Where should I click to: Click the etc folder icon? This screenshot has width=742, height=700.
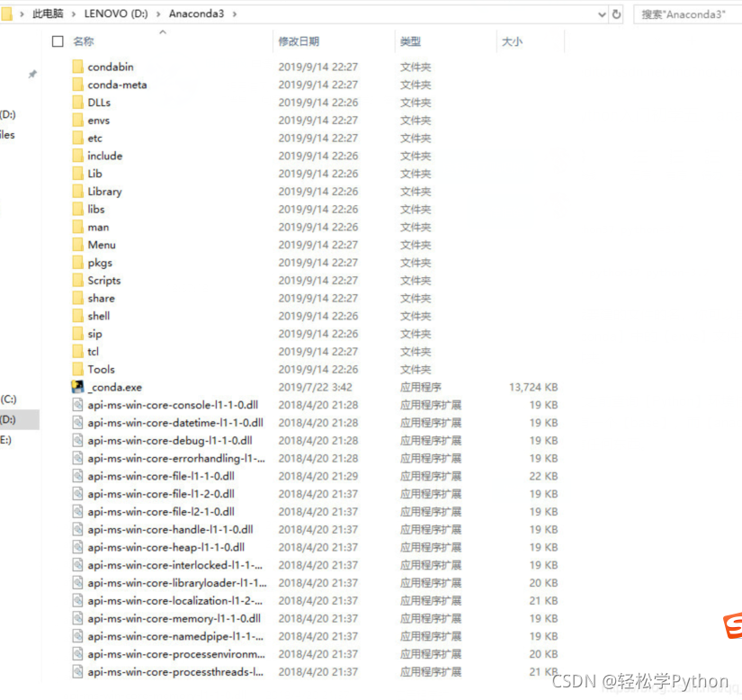click(x=78, y=138)
